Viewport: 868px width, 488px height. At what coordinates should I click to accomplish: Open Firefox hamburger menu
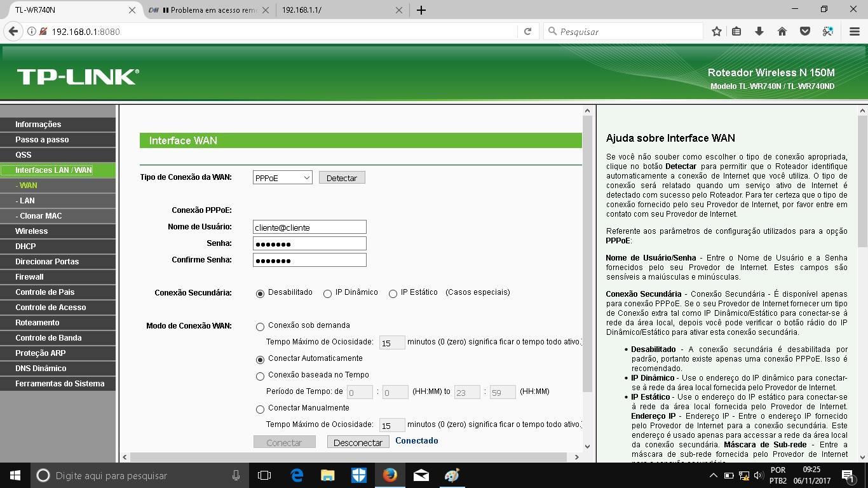(x=855, y=31)
